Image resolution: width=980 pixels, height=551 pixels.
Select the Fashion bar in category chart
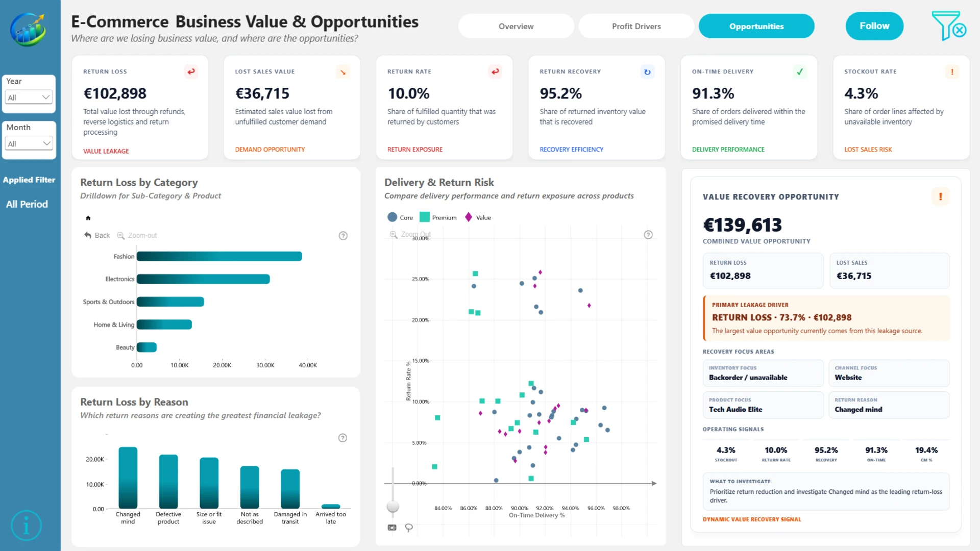tap(219, 256)
